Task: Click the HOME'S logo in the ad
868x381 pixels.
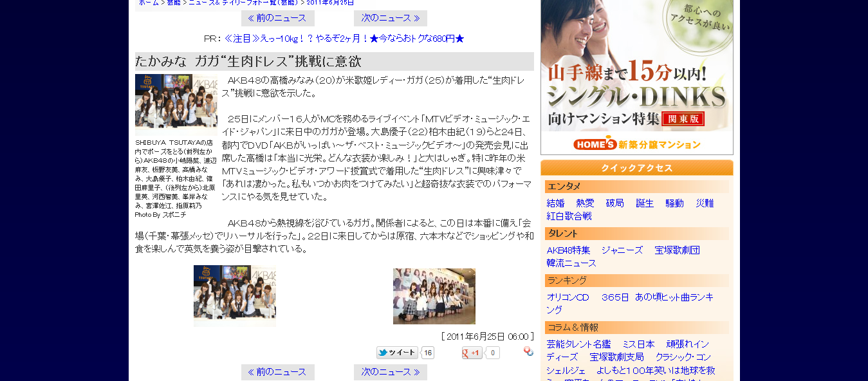Action: point(595,144)
